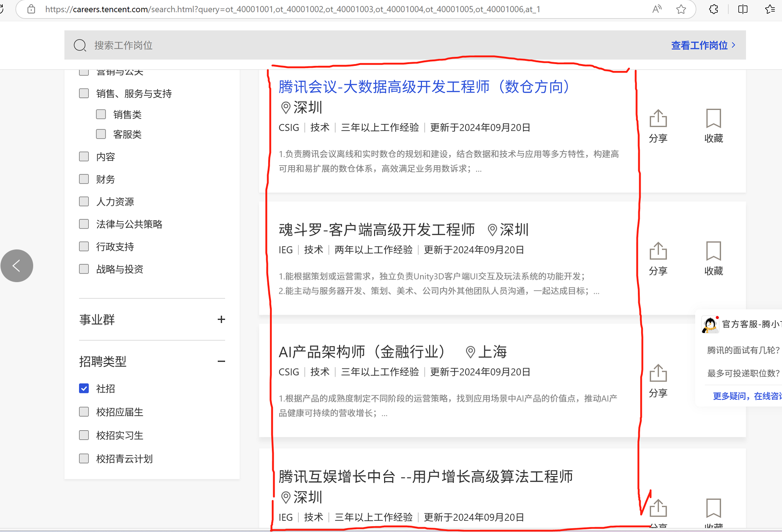Check the 客服类 checkbox
Viewport: 782px width, 532px height.
[101, 134]
